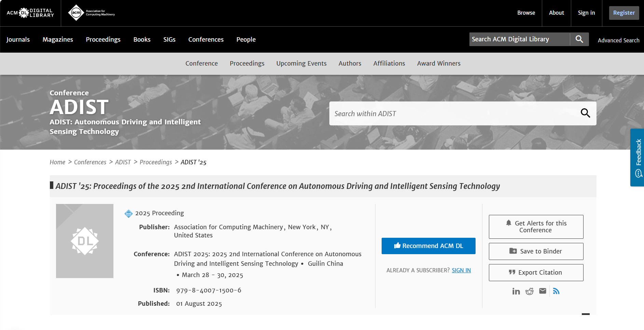Select the Affiliations tab
The image size is (644, 330).
click(x=389, y=63)
